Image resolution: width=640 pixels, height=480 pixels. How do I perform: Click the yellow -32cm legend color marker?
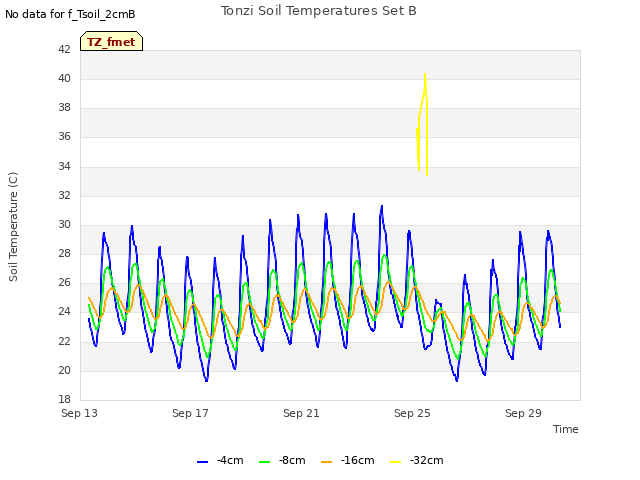coord(396,462)
